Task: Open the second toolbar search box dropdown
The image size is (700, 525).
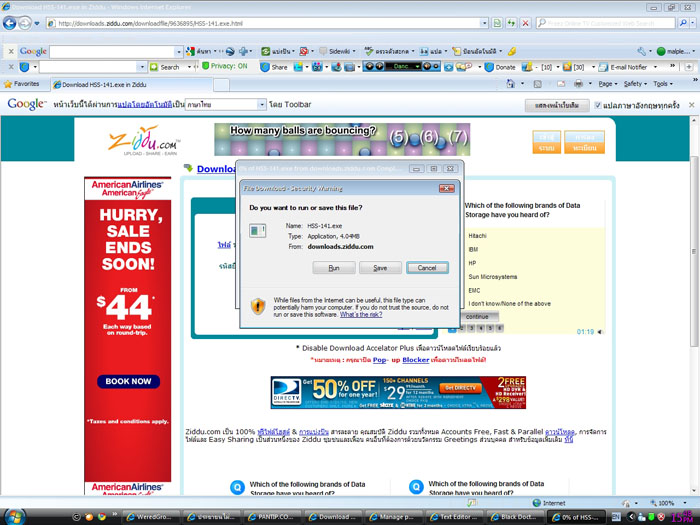Action: [142, 67]
